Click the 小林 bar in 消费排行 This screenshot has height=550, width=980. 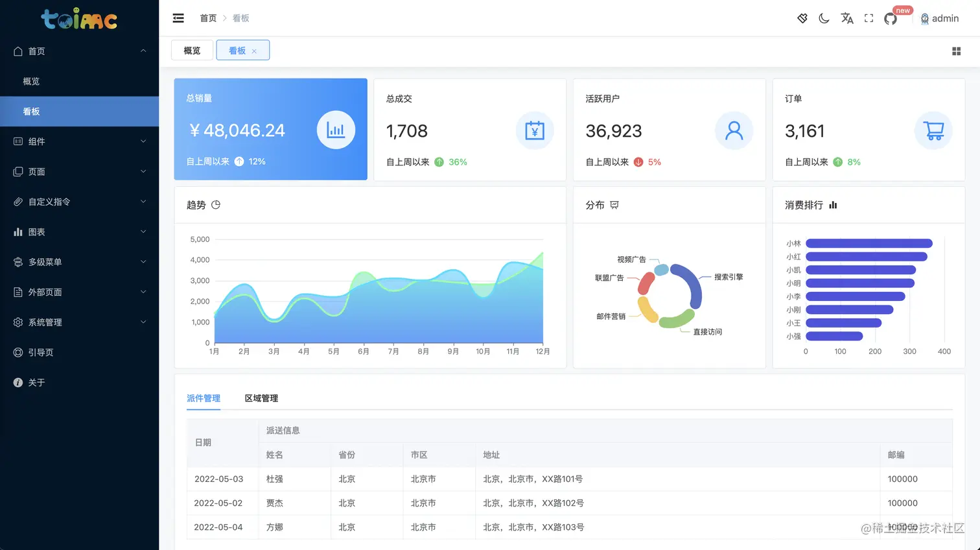point(869,243)
